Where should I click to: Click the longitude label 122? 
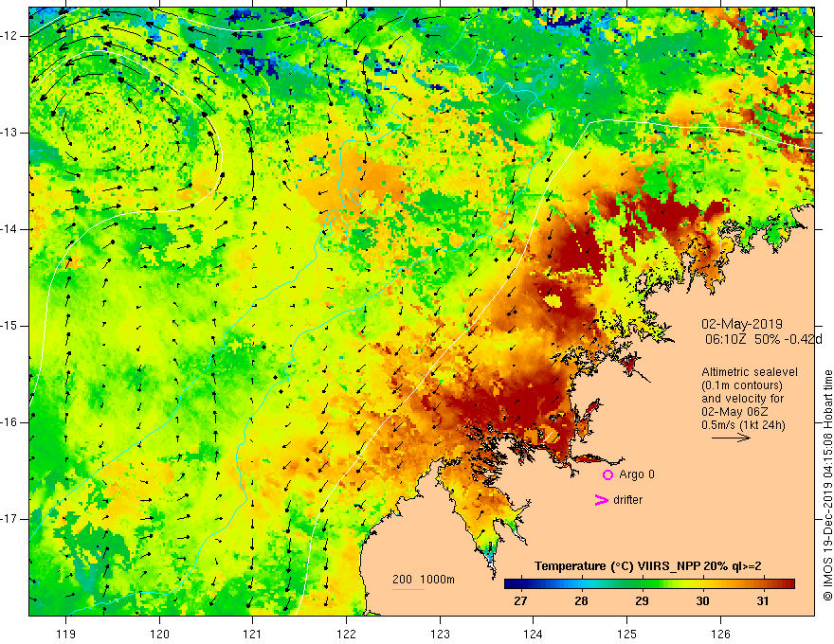pos(346,634)
